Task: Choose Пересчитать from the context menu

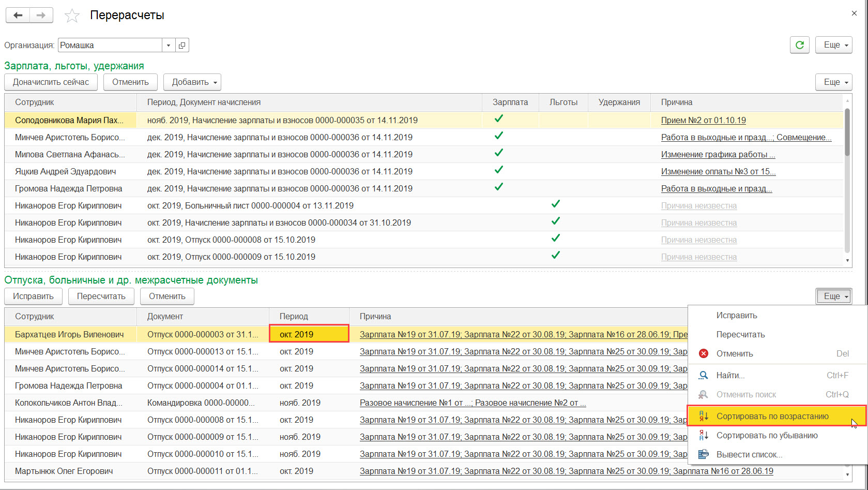Action: click(x=740, y=334)
